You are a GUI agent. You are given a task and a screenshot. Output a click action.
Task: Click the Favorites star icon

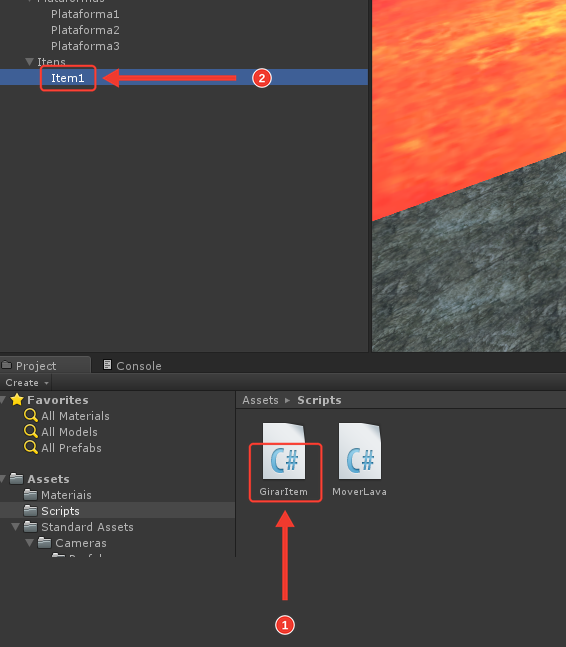pyautogui.click(x=17, y=399)
